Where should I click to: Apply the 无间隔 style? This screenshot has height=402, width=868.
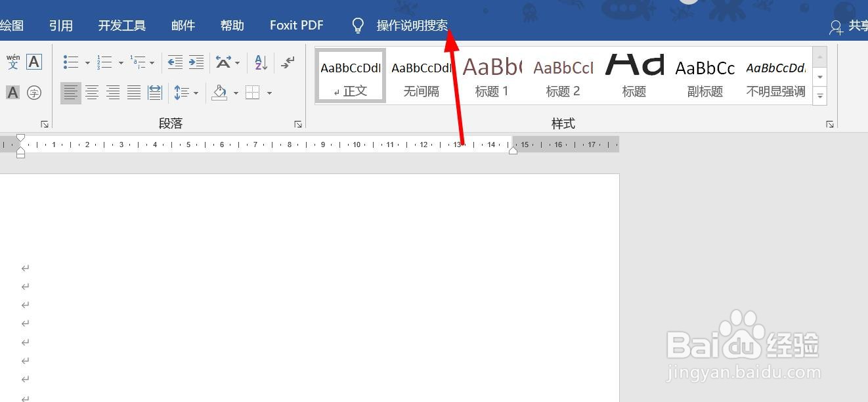[x=422, y=76]
